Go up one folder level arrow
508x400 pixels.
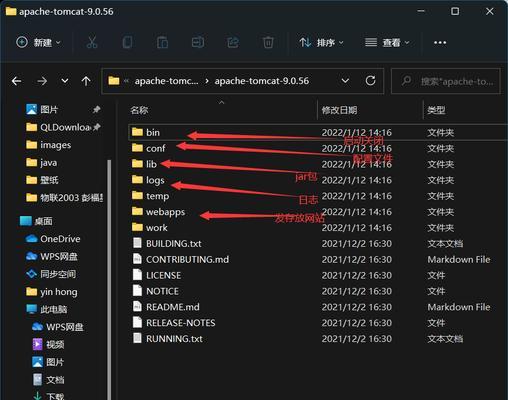click(86, 81)
